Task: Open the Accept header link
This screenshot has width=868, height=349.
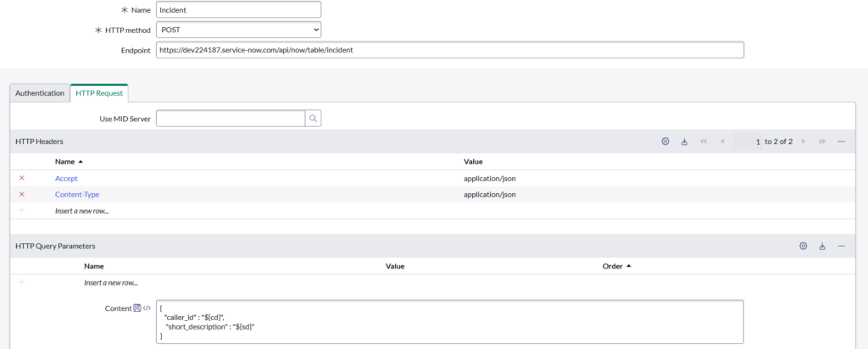Action: 67,178
